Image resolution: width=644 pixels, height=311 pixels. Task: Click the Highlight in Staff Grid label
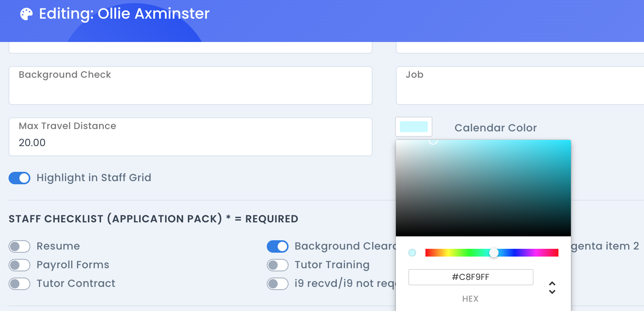[94, 178]
